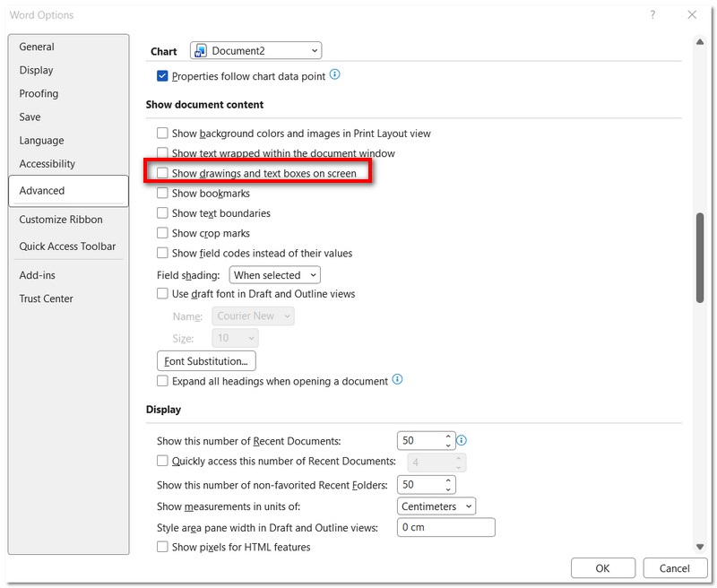
Task: Click the Style area pane width input field
Action: [445, 527]
